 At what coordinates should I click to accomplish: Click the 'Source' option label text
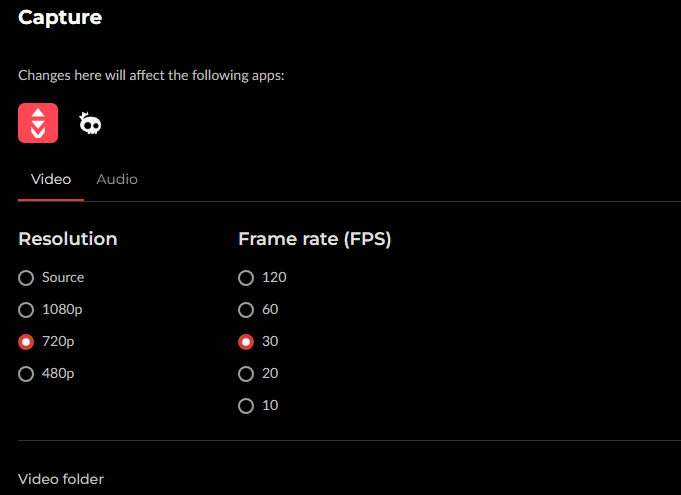tap(63, 278)
